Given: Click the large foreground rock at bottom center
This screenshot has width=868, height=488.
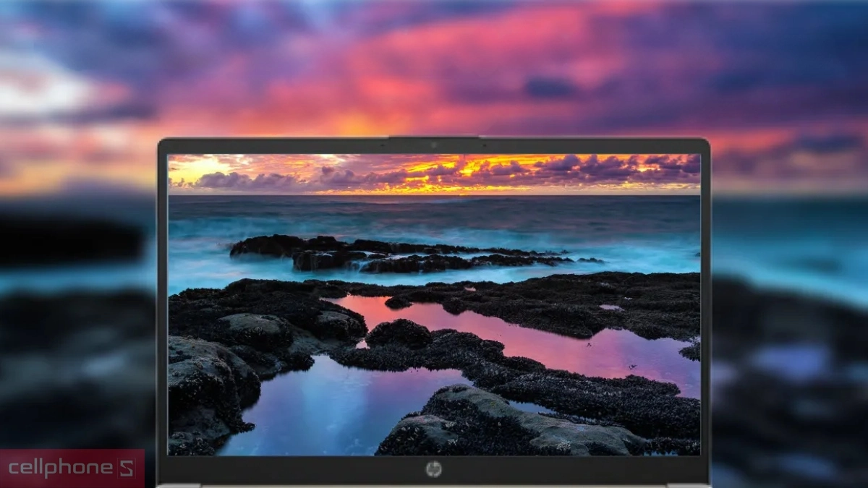Looking at the screenshot, I should click(x=506, y=427).
